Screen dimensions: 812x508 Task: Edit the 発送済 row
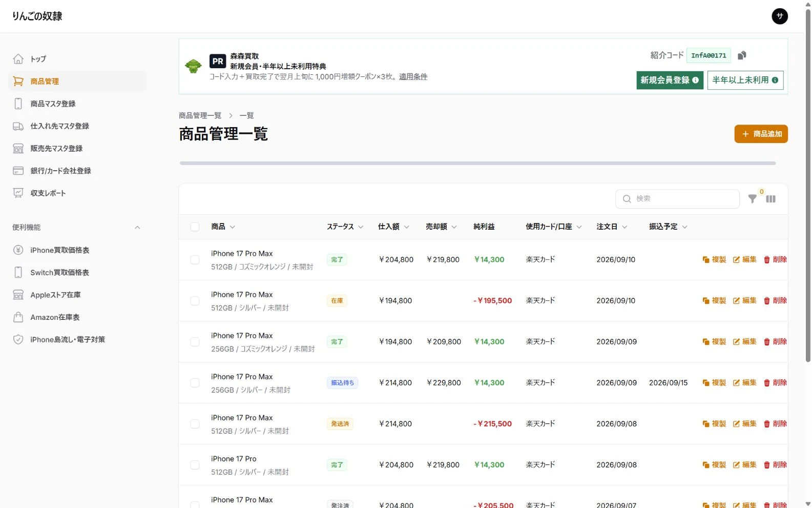(745, 423)
